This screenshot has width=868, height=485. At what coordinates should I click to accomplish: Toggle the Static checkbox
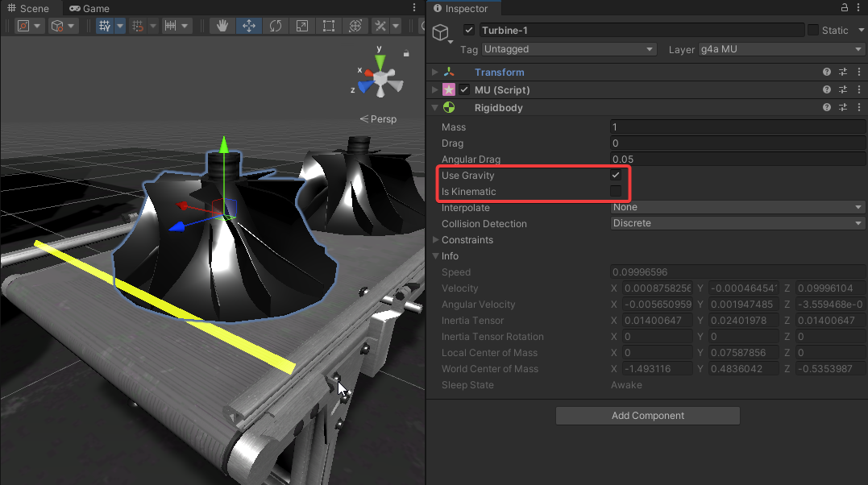pos(813,30)
